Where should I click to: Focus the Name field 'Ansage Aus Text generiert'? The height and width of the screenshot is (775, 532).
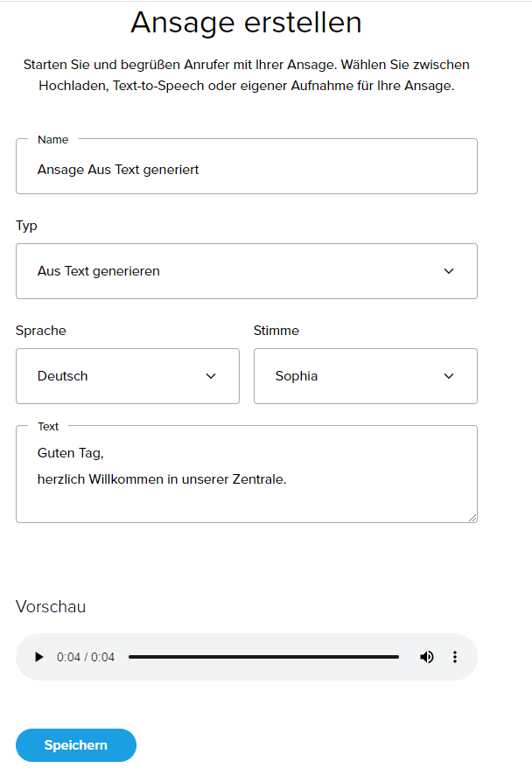click(x=247, y=170)
